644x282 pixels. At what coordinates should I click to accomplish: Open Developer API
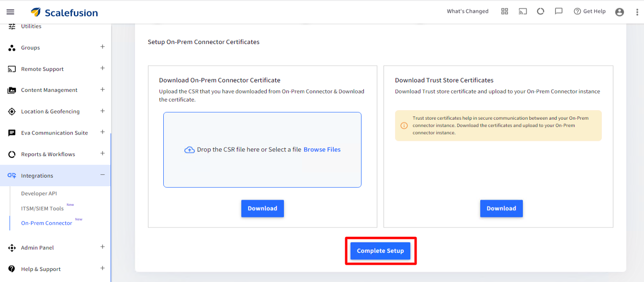click(x=39, y=193)
